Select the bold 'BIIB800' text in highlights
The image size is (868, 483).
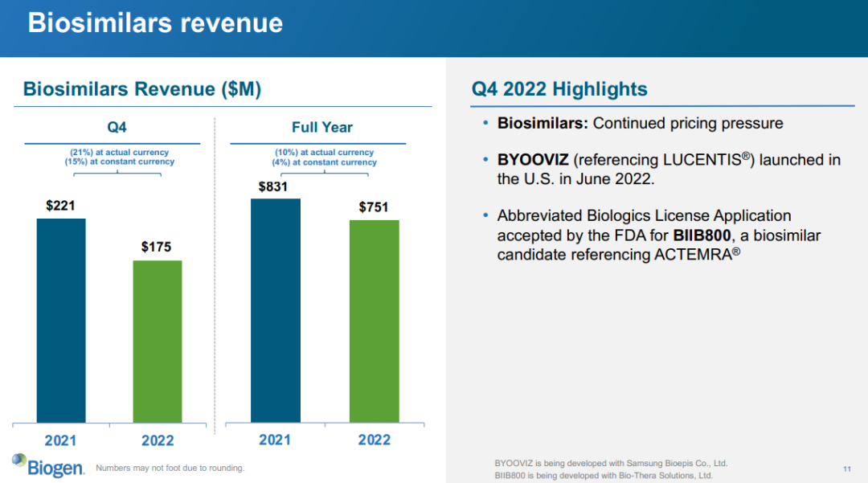click(701, 235)
